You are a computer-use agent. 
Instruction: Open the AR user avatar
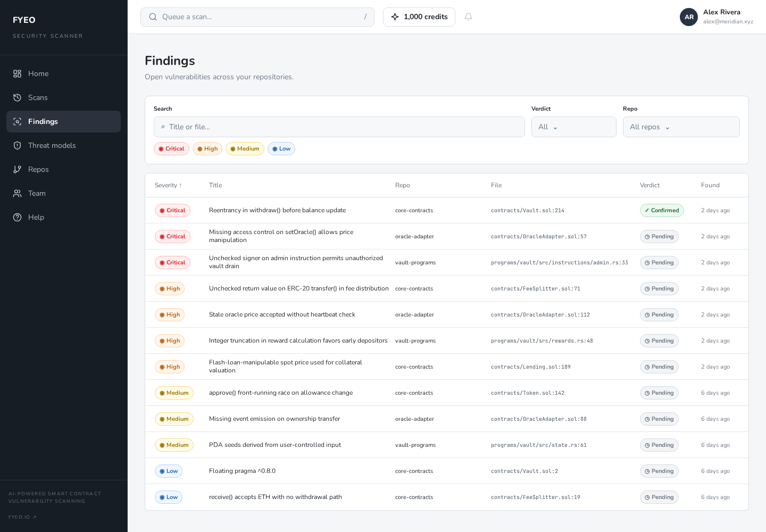click(x=689, y=17)
